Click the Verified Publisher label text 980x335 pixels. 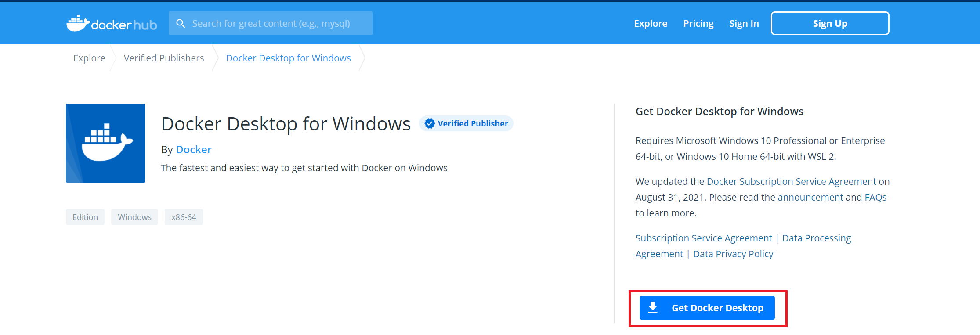click(473, 124)
